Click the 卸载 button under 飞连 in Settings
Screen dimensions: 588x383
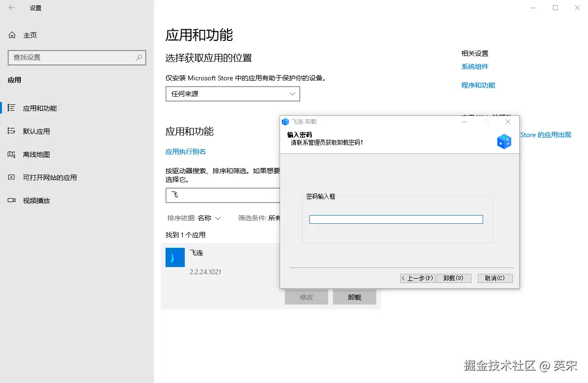[355, 297]
